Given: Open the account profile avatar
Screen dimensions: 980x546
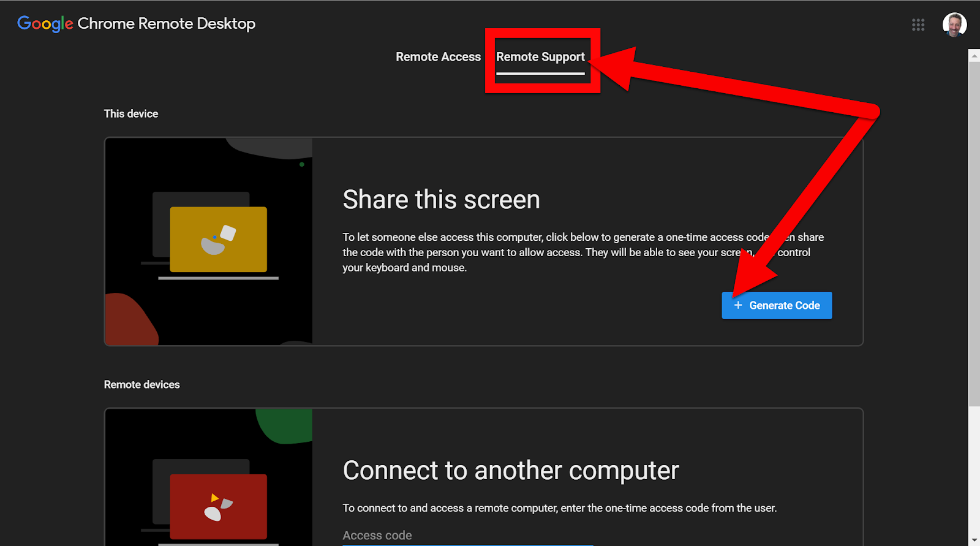Looking at the screenshot, I should click(x=954, y=25).
